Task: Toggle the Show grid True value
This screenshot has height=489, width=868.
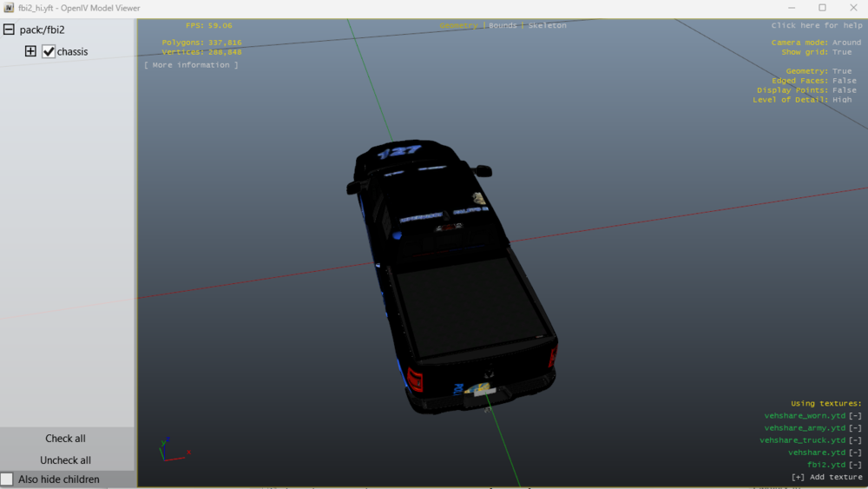Action: point(842,52)
